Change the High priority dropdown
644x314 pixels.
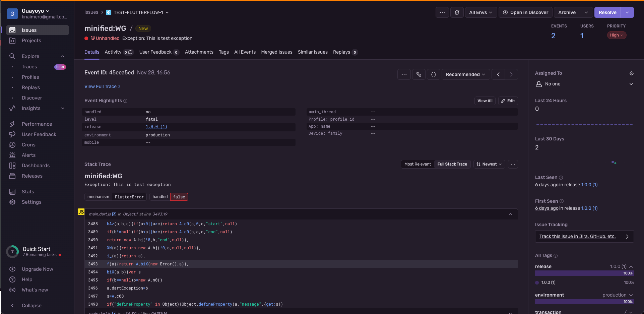click(x=616, y=35)
